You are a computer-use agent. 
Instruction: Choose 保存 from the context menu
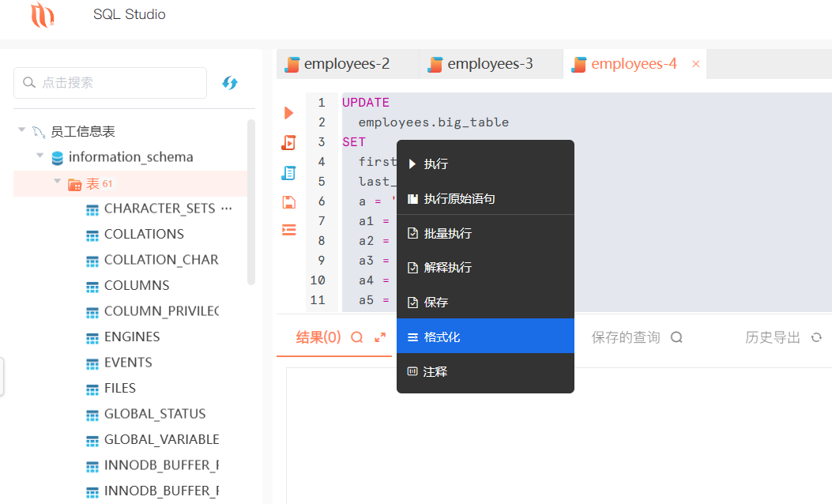pyautogui.click(x=485, y=303)
